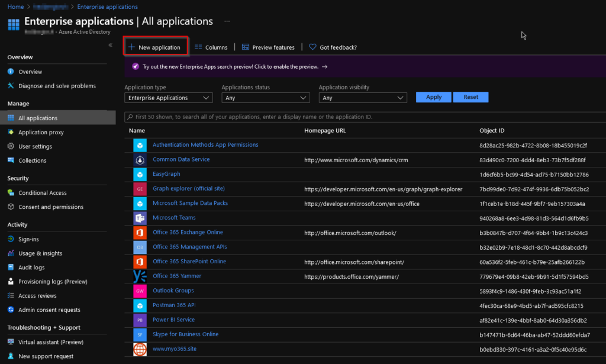
Task: Click the Enterprise applications header grid icon
Action: click(x=14, y=24)
